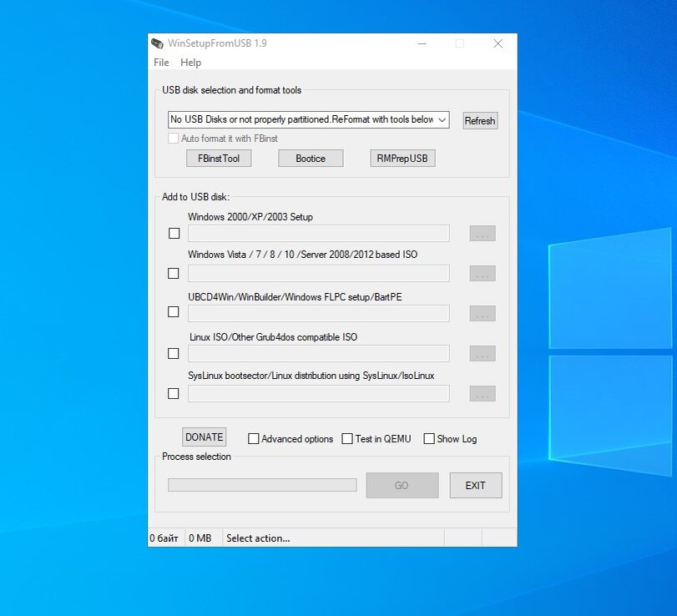Click the DONATE button

tap(205, 437)
